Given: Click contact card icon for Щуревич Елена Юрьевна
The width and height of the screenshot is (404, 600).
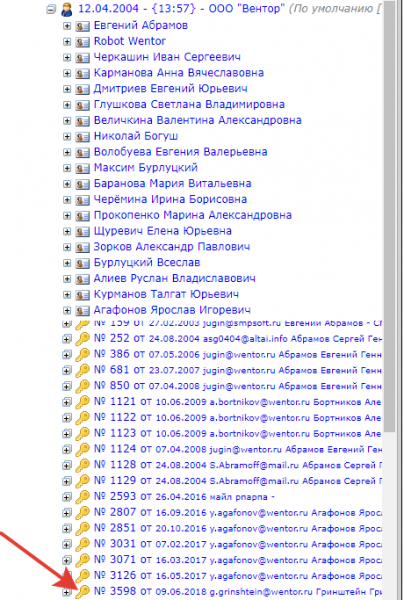Looking at the screenshot, I should tap(82, 232).
